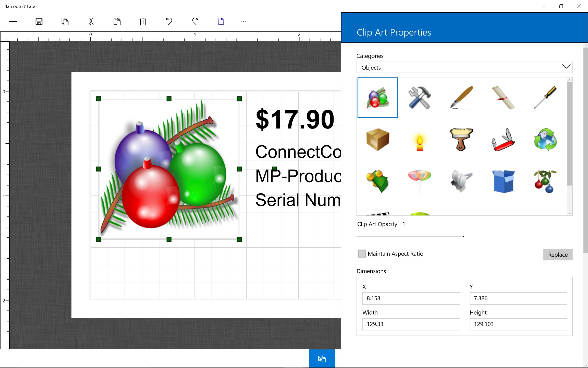
Task: Click the dashed page icon in toolbar
Action: pyautogui.click(x=221, y=21)
